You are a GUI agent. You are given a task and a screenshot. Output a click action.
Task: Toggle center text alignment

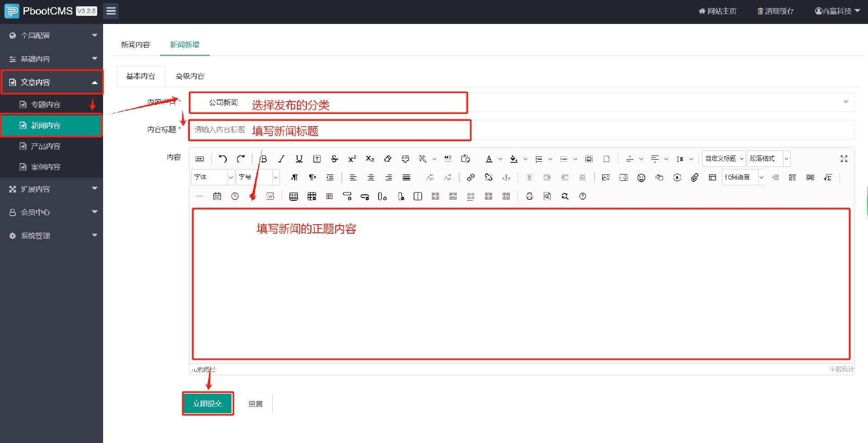(371, 178)
